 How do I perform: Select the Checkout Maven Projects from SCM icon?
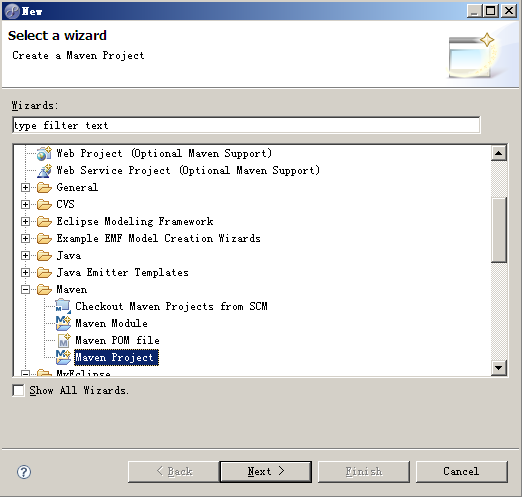pos(63,306)
